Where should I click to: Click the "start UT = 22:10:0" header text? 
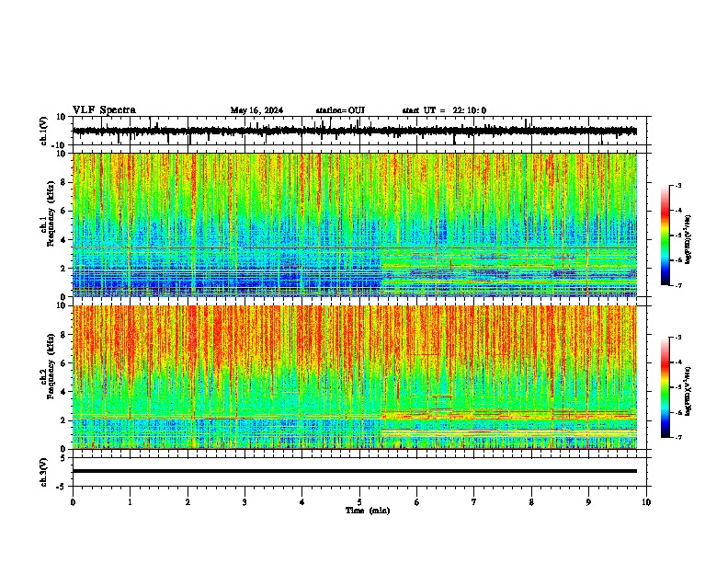point(444,110)
